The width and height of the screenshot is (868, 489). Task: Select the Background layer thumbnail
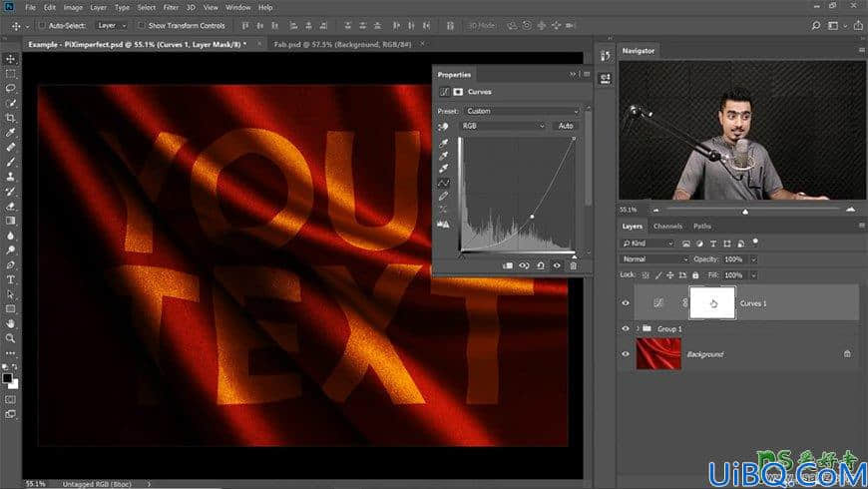[658, 354]
